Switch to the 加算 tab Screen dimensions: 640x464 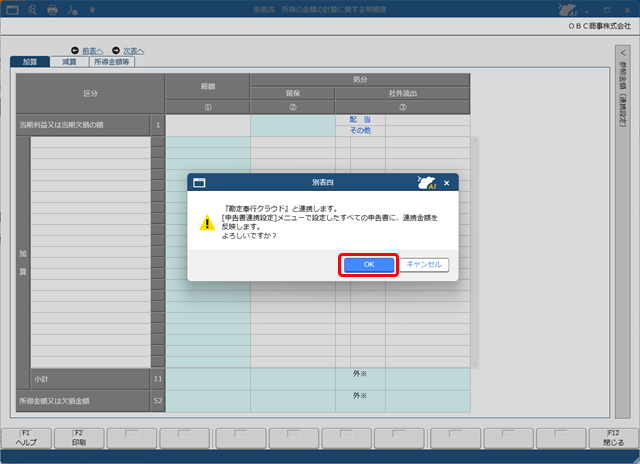click(30, 62)
